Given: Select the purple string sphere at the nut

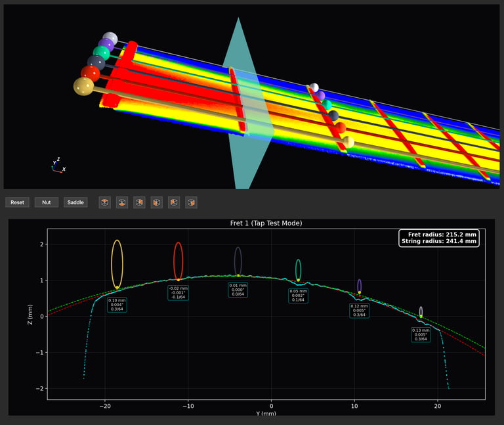Looking at the screenshot, I should pos(106,45).
